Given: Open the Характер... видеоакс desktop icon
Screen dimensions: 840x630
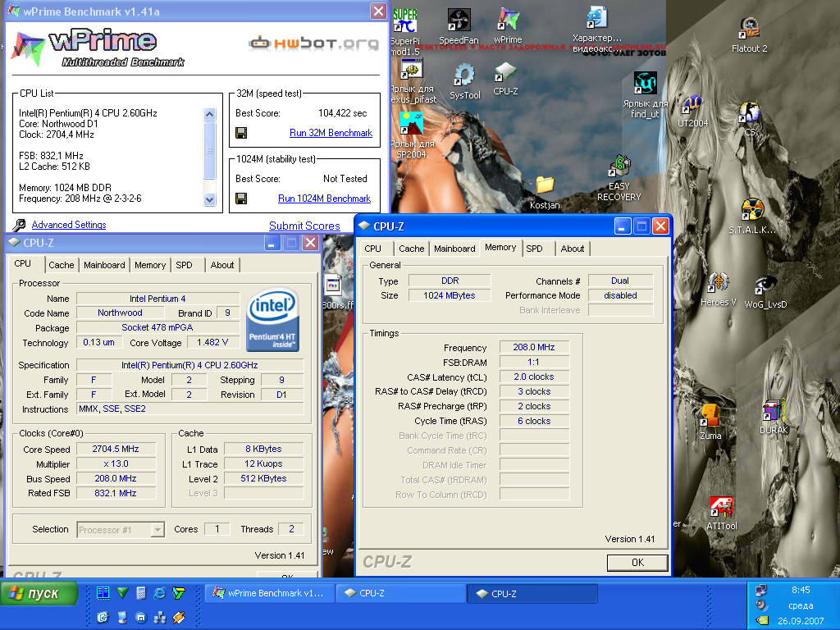Looking at the screenshot, I should pos(597,18).
